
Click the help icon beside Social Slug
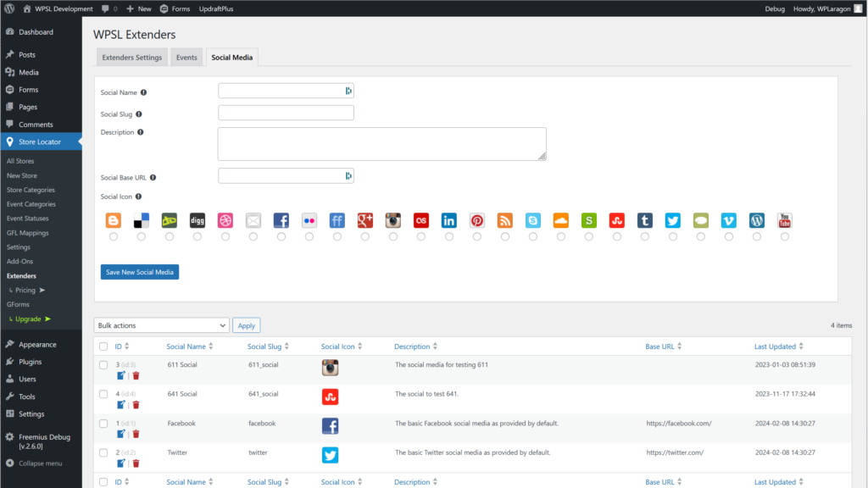click(x=138, y=114)
